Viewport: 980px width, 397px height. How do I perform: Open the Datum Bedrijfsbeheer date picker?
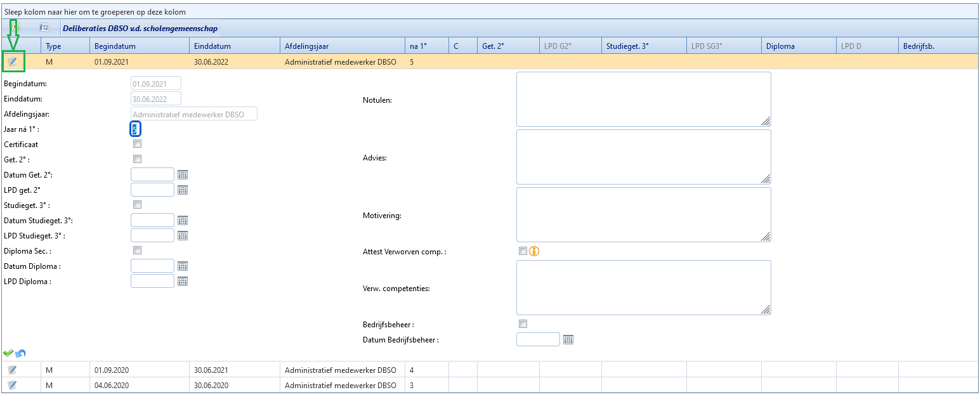[x=568, y=339]
